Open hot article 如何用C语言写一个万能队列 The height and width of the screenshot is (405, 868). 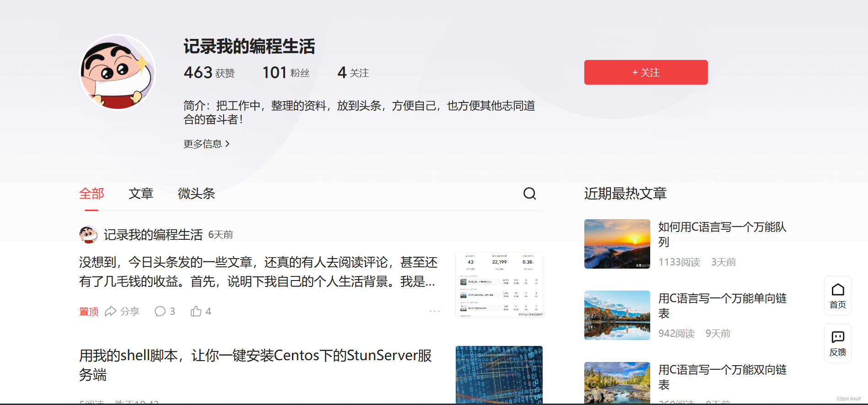pyautogui.click(x=722, y=234)
